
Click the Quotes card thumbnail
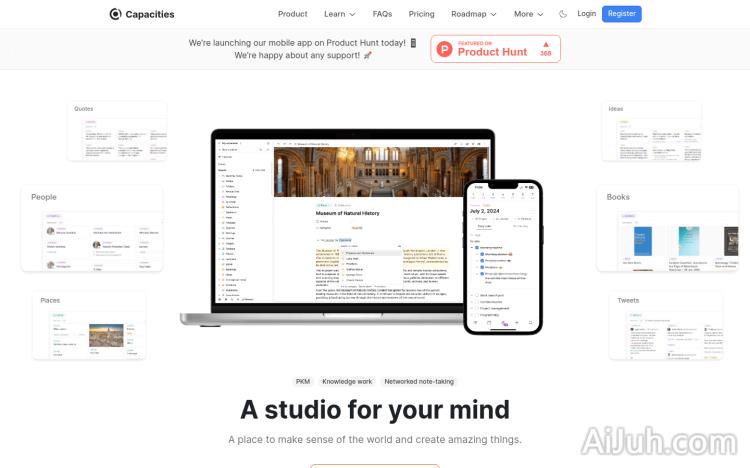[117, 131]
